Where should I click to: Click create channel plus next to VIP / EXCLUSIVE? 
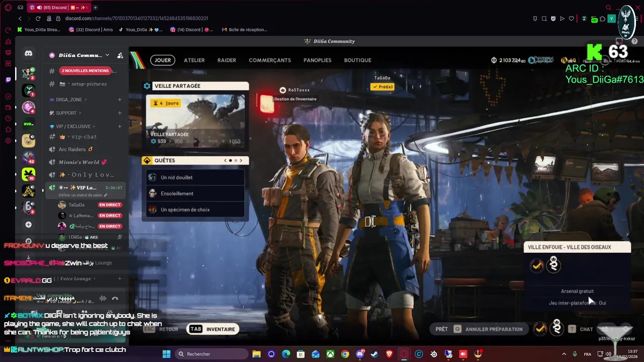tap(119, 126)
